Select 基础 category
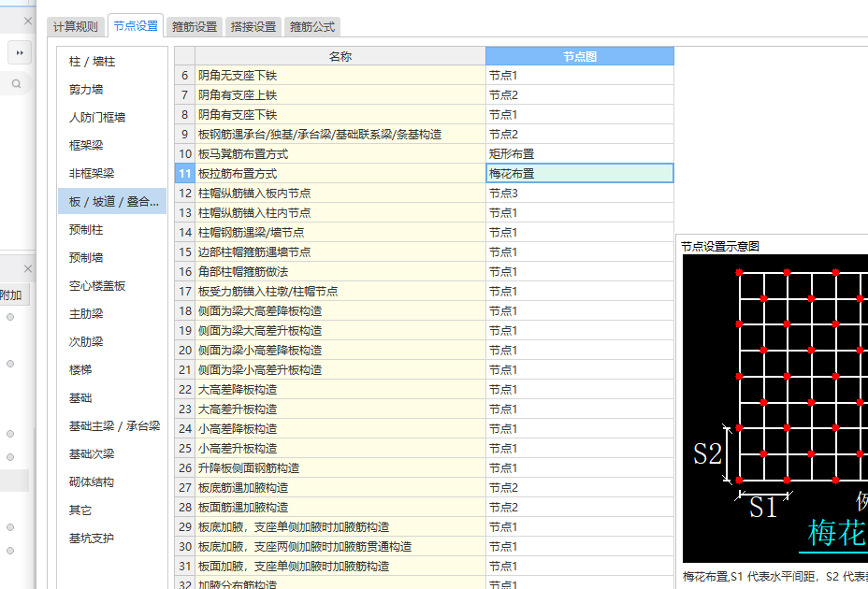The width and height of the screenshot is (868, 589). click(112, 398)
